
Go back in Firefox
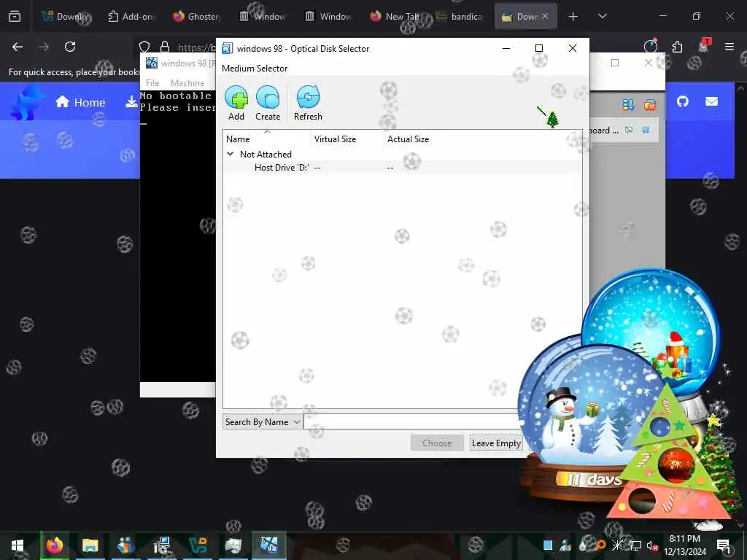[x=18, y=47]
